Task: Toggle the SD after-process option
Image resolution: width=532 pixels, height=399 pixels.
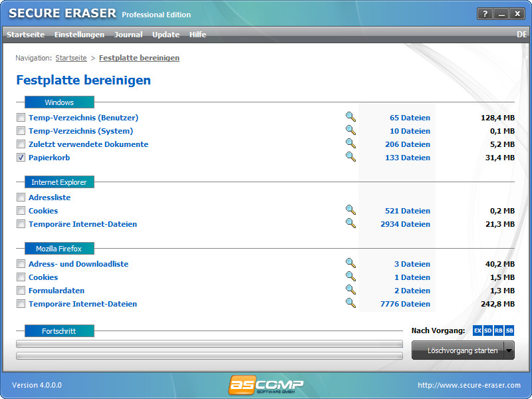Action: click(488, 331)
